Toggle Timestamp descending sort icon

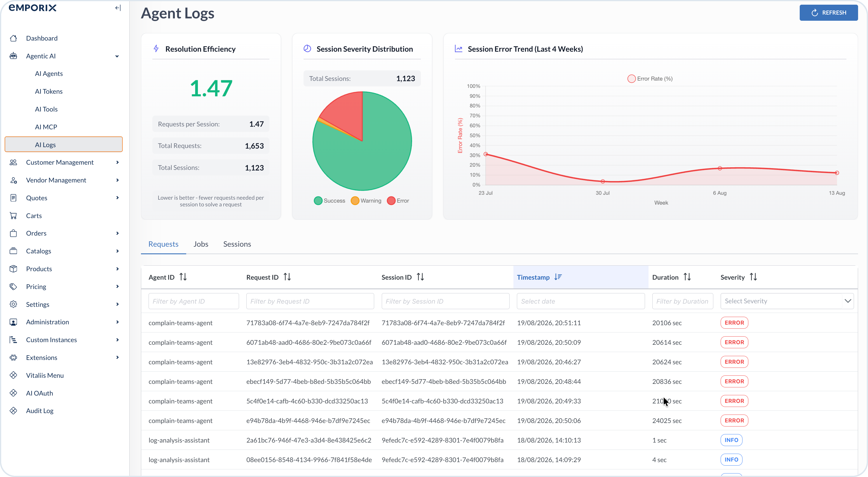(x=558, y=277)
